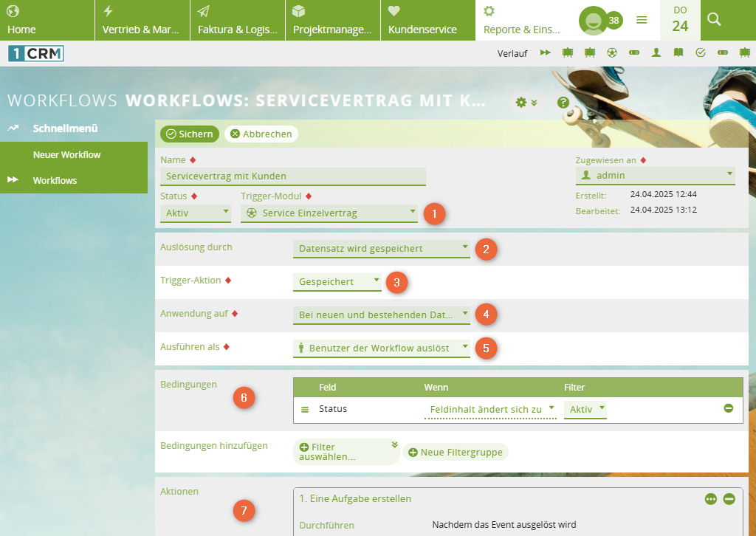Open the Auslösung durch dropdown
756x536 pixels.
[x=382, y=249]
